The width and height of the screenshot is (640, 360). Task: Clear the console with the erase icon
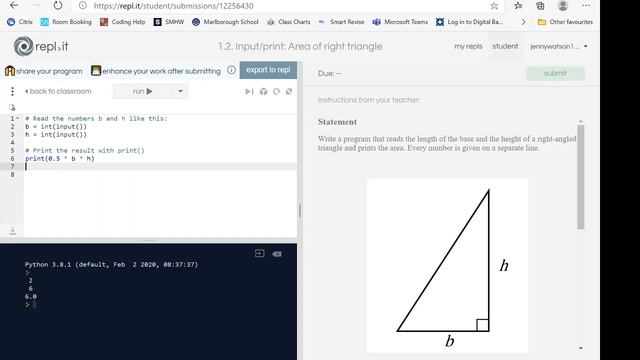277,254
